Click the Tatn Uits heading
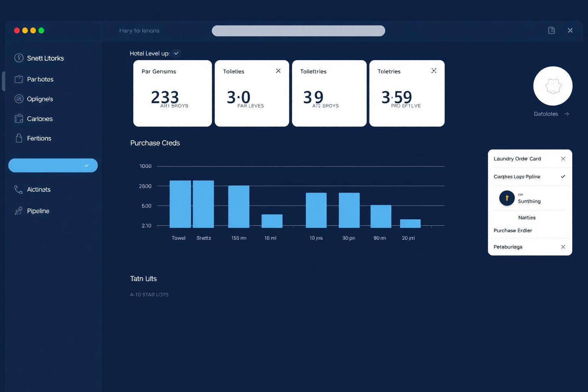Viewport: 588px width, 392px height. pos(144,279)
